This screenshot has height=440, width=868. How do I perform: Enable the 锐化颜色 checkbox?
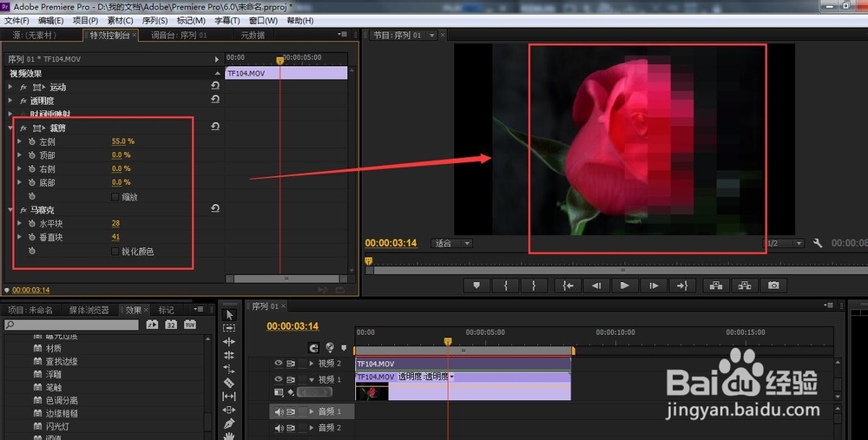click(115, 252)
